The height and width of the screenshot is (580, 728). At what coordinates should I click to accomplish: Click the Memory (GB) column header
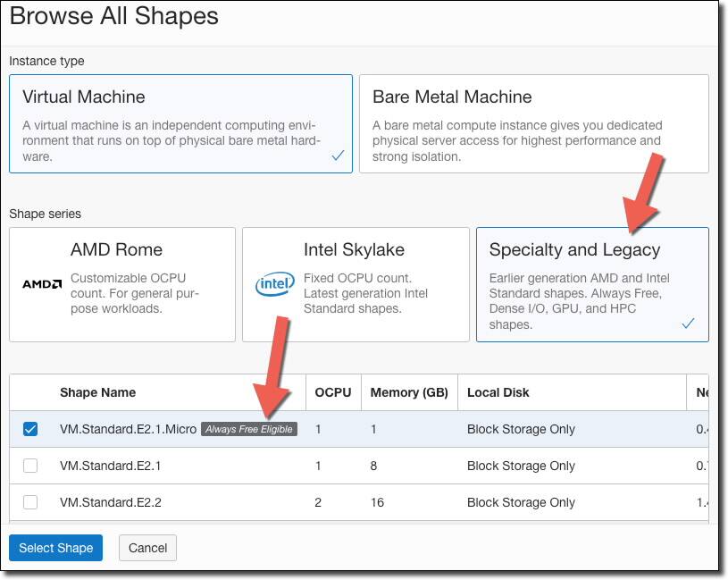[408, 392]
